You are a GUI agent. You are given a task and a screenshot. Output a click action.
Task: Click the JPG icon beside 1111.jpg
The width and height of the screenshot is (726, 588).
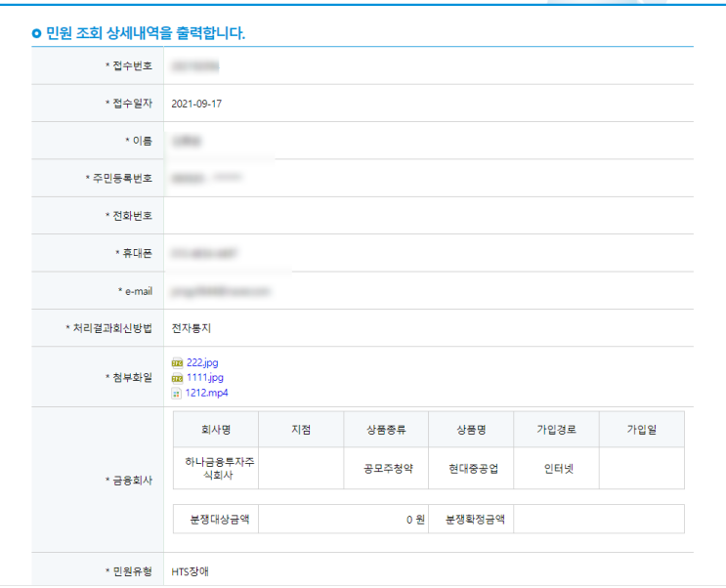click(177, 378)
